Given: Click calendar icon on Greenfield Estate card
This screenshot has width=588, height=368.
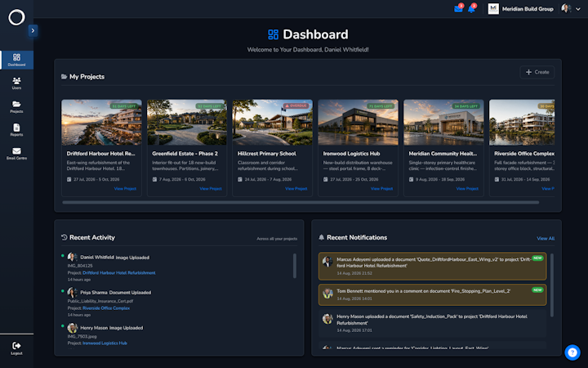Looking at the screenshot, I should point(154,179).
